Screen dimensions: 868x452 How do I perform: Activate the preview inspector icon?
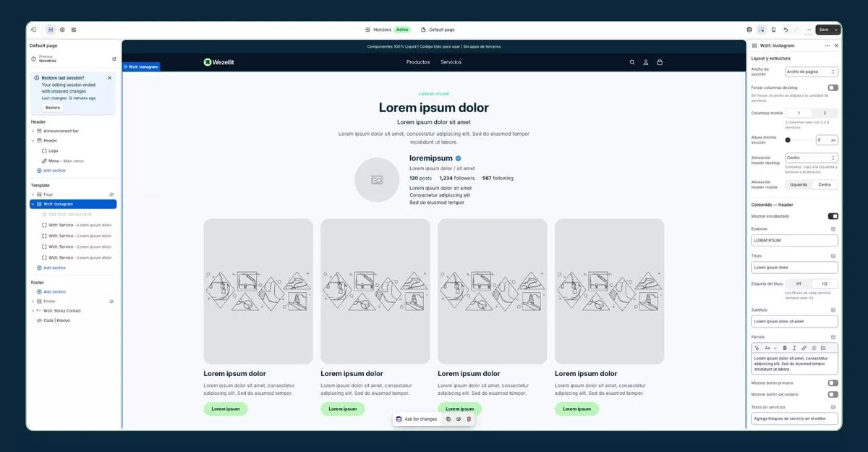click(x=762, y=30)
